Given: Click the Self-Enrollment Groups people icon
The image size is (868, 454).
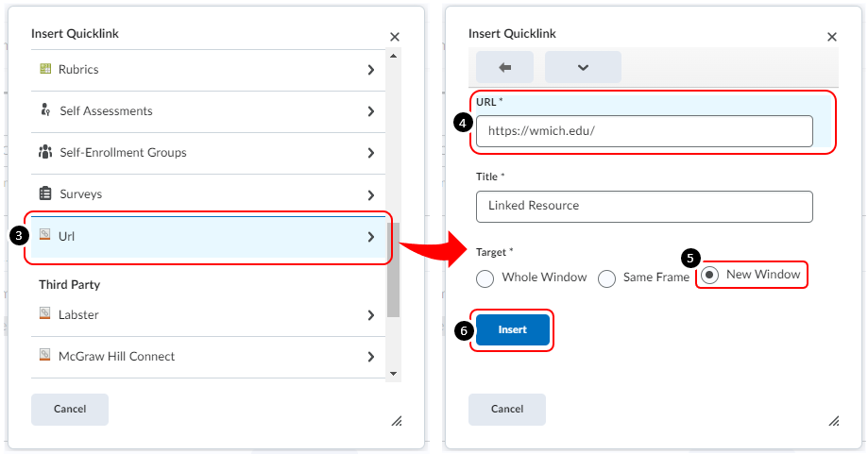Looking at the screenshot, I should coord(44,152).
